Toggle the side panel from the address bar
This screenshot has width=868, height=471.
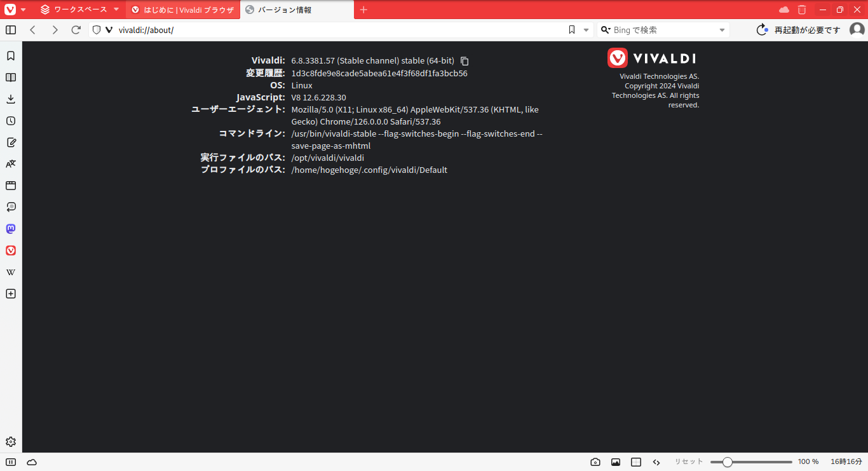coord(11,30)
